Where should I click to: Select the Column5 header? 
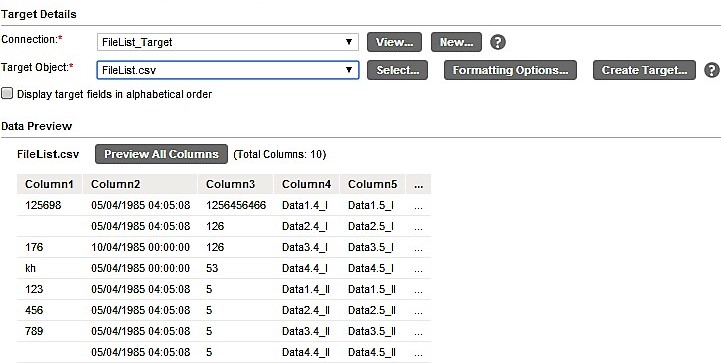point(372,184)
